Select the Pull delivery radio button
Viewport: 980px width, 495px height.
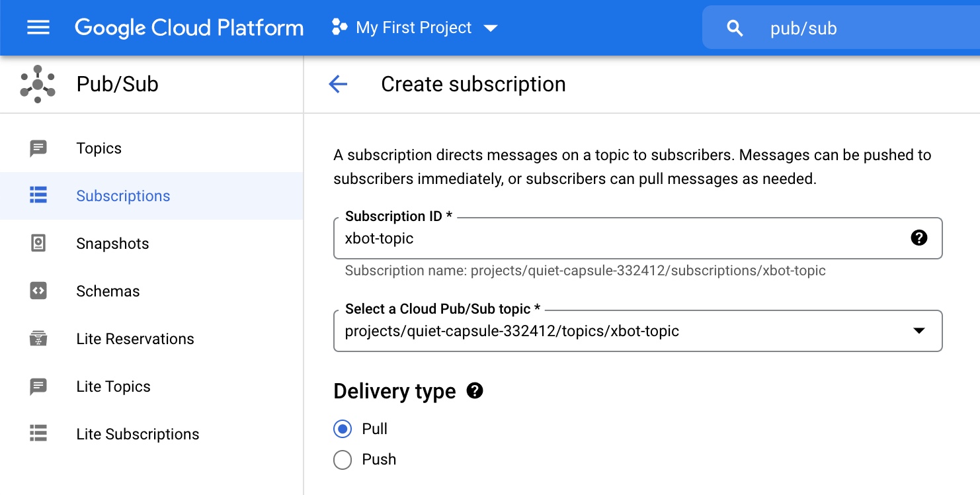(343, 429)
